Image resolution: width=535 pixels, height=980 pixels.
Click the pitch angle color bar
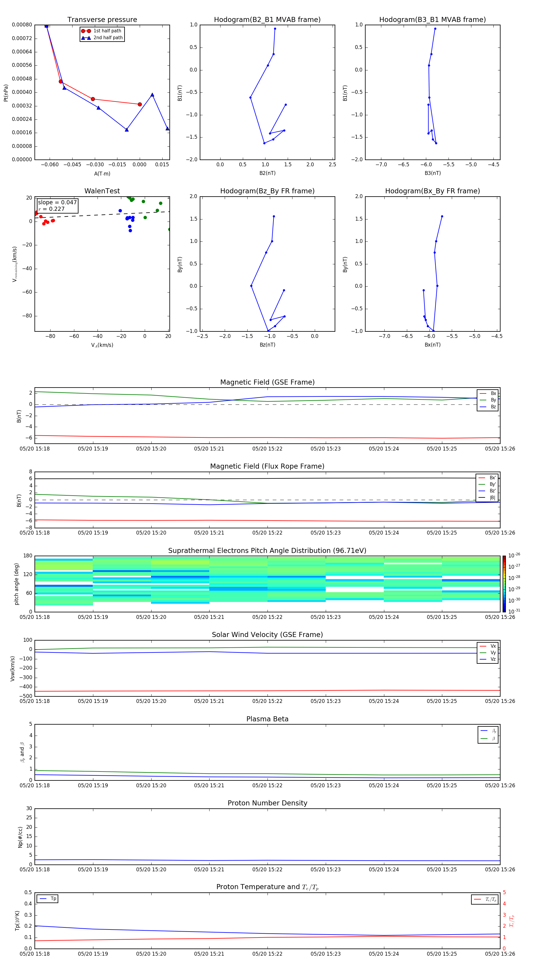click(x=504, y=584)
